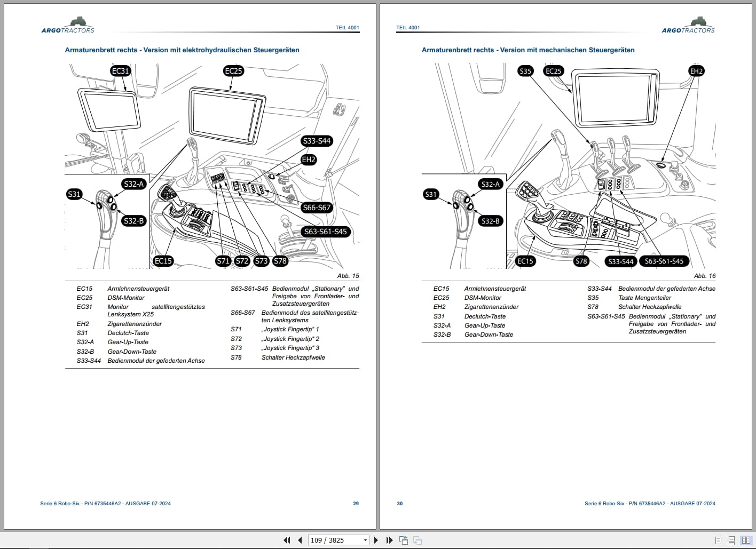The height and width of the screenshot is (549, 756).
Task: Click the legend text 'Monitor satellitengestütztes Lenksystem X25'
Action: 156,311
